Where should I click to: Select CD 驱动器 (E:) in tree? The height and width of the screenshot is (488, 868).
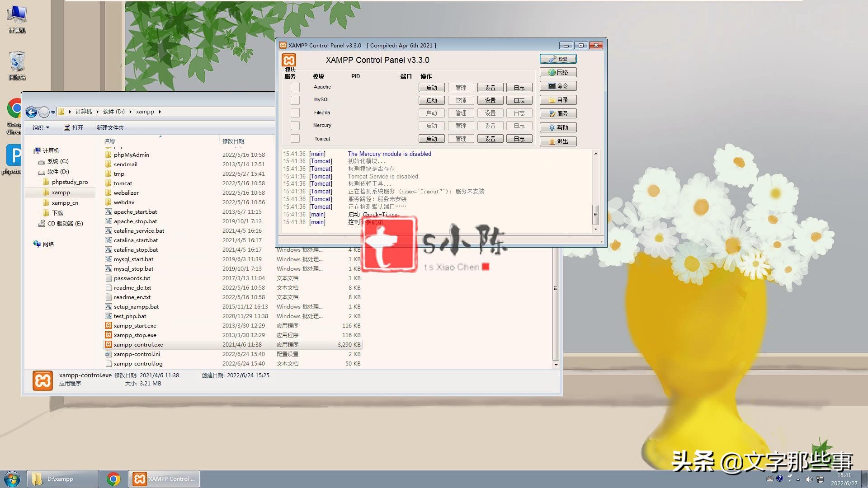tap(61, 223)
